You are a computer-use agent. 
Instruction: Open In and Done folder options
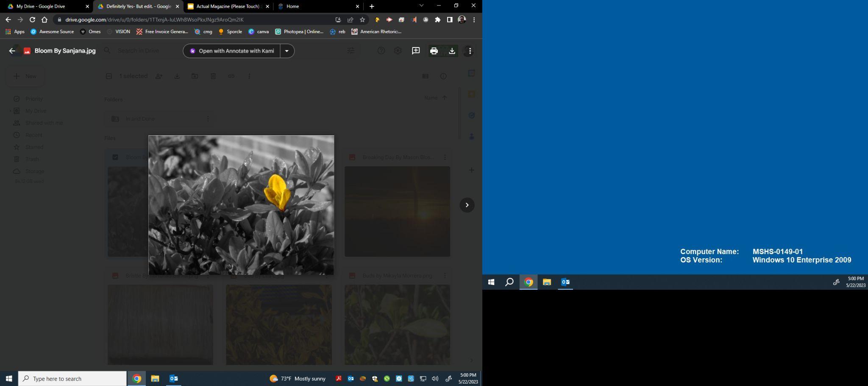(208, 119)
